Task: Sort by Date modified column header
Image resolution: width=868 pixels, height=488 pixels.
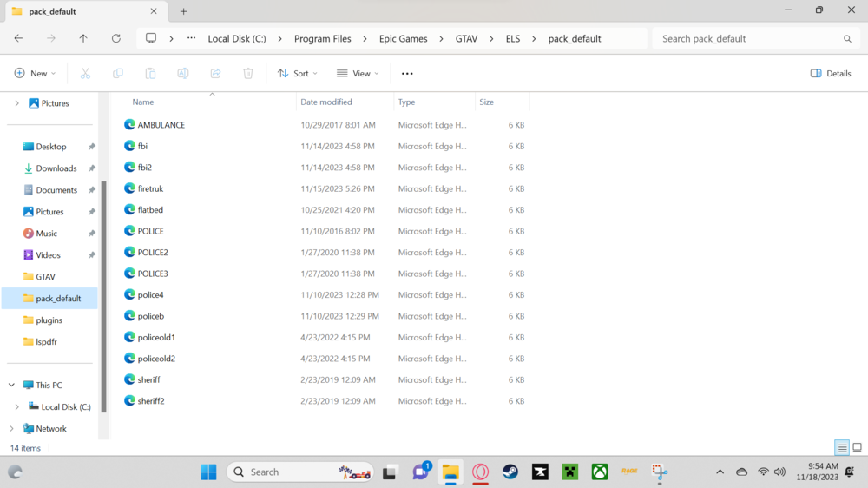Action: point(326,102)
